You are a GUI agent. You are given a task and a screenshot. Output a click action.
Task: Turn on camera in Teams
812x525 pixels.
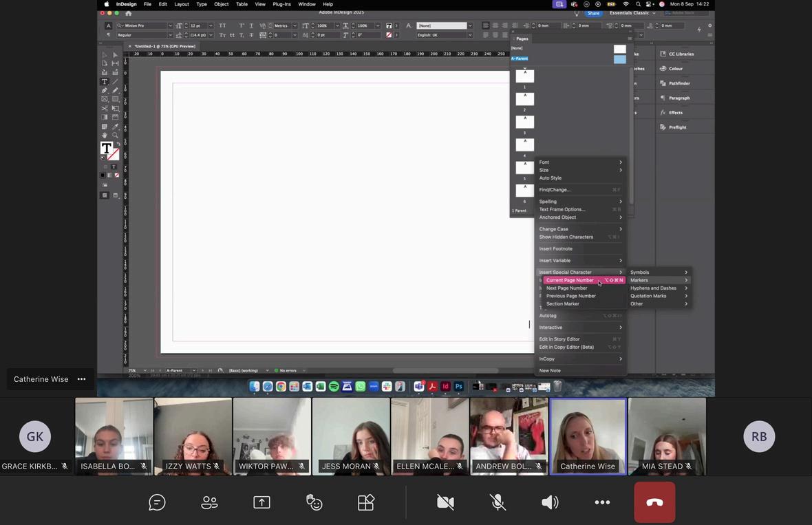445,502
